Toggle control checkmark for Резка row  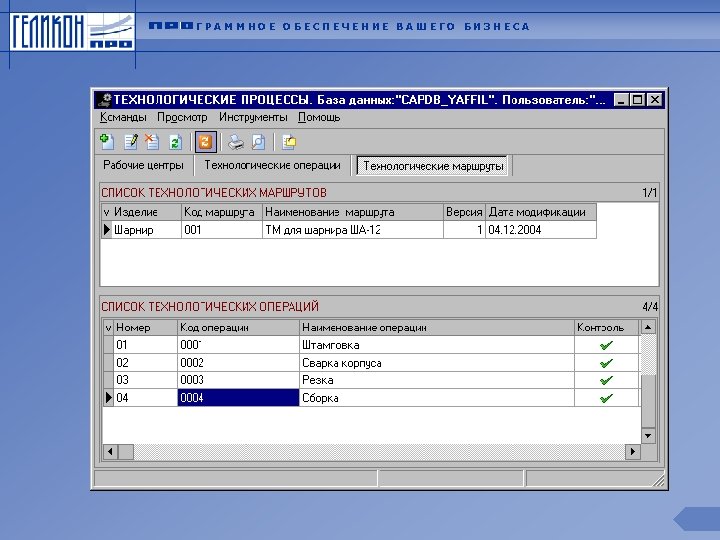click(607, 380)
